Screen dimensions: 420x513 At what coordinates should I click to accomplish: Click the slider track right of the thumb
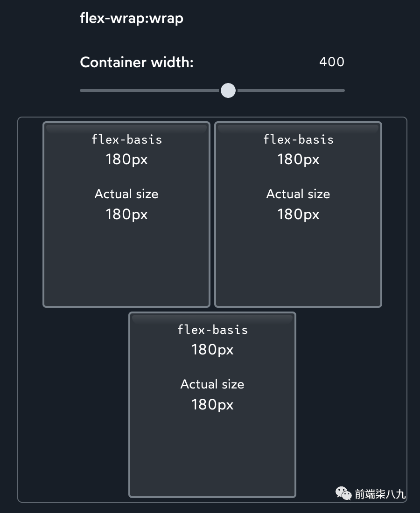pyautogui.click(x=291, y=90)
